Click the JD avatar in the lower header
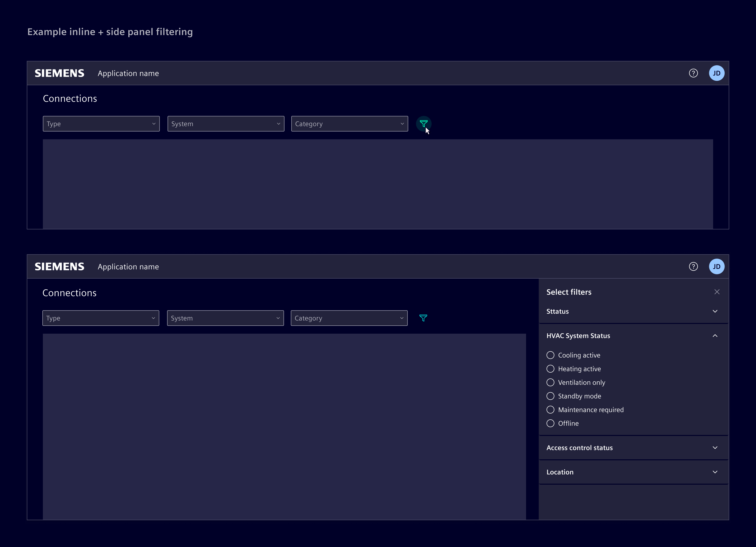Viewport: 756px width, 547px height. coord(717,266)
